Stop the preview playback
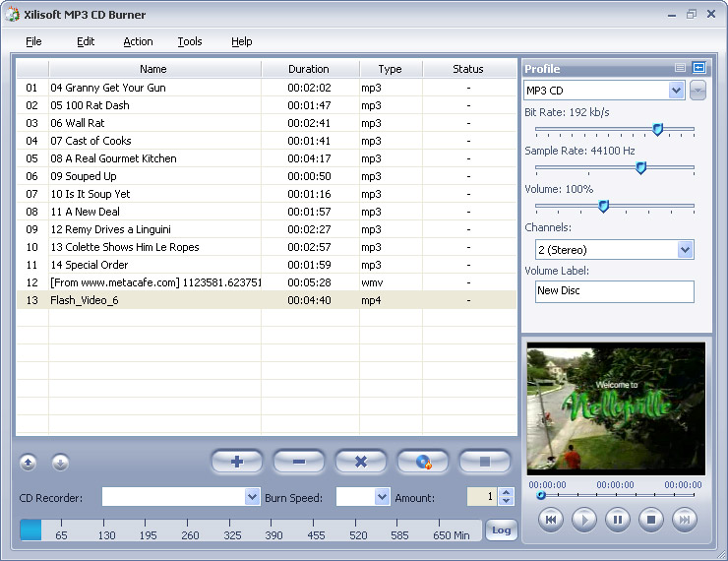The width and height of the screenshot is (728, 561). 650,519
